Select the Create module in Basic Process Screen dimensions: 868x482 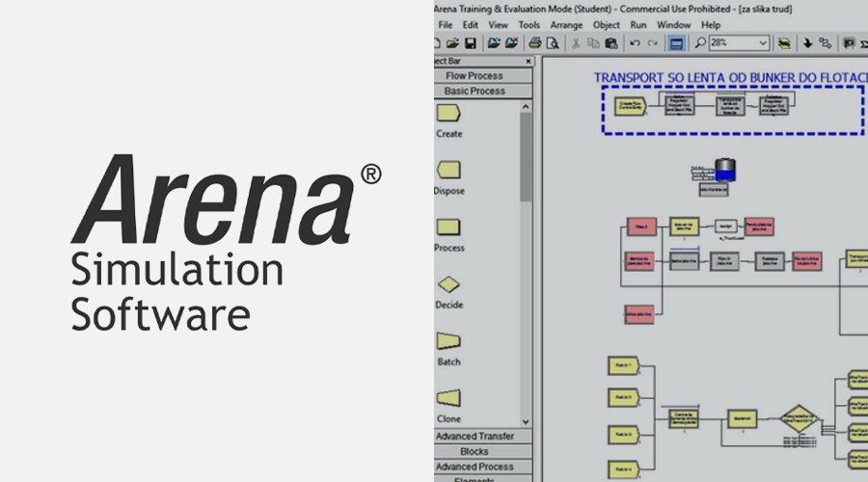click(x=448, y=114)
